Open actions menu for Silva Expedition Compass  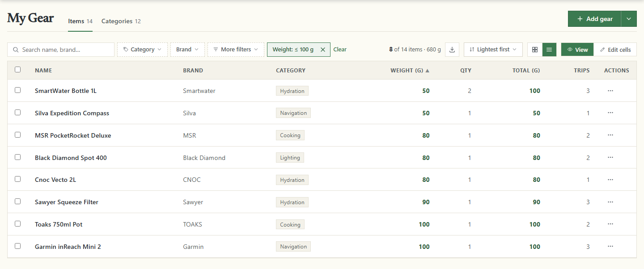610,113
